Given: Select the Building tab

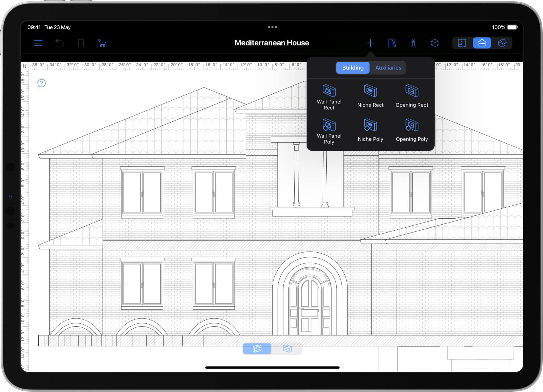Looking at the screenshot, I should (352, 68).
